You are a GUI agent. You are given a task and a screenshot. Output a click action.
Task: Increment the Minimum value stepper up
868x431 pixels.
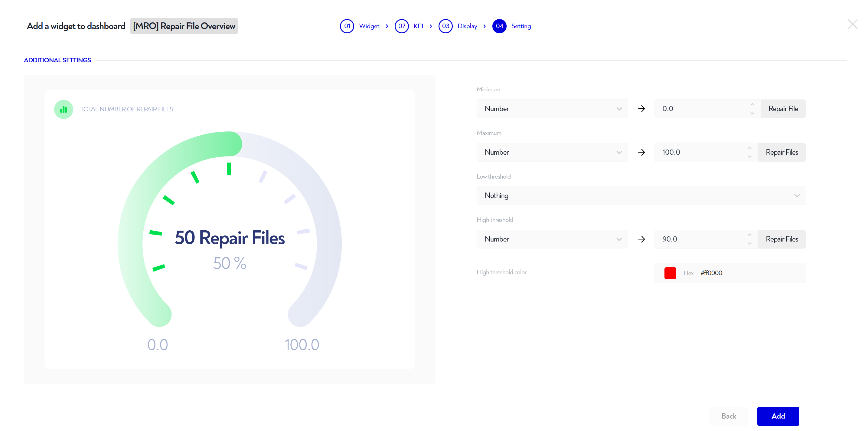click(x=751, y=105)
